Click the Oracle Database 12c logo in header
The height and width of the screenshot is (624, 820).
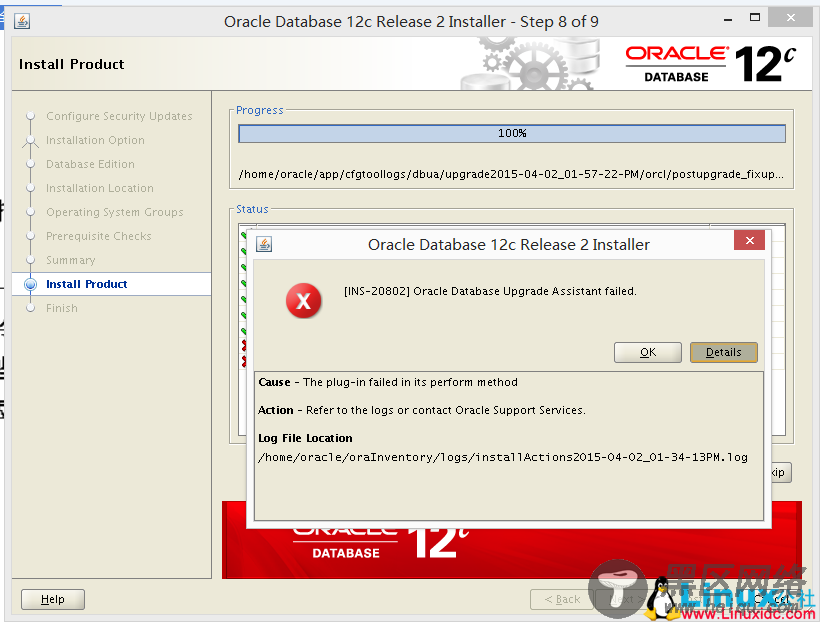[710, 64]
